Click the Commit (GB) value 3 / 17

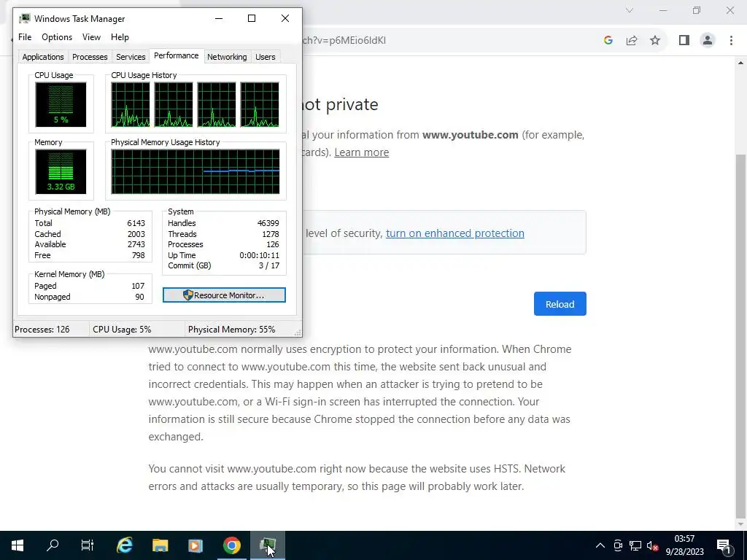268,265
